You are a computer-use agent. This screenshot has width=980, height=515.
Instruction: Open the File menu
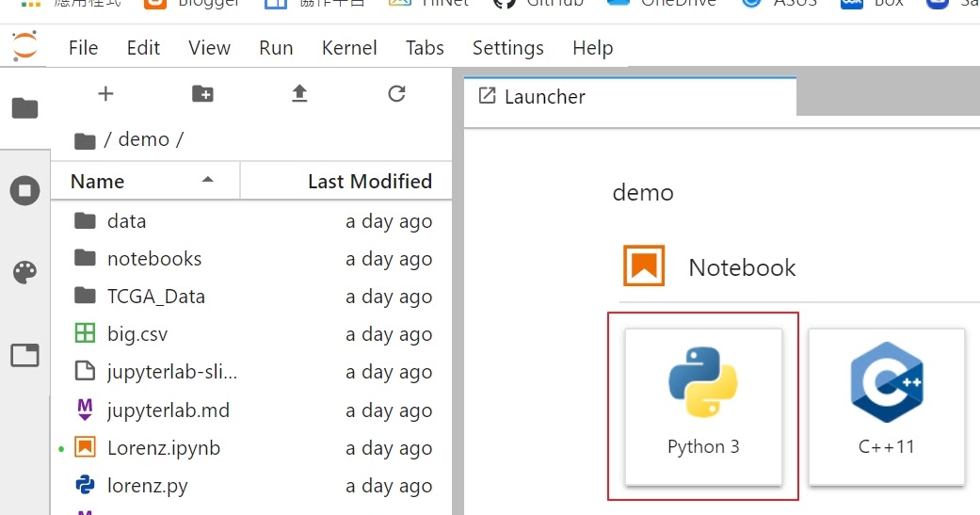pyautogui.click(x=83, y=48)
